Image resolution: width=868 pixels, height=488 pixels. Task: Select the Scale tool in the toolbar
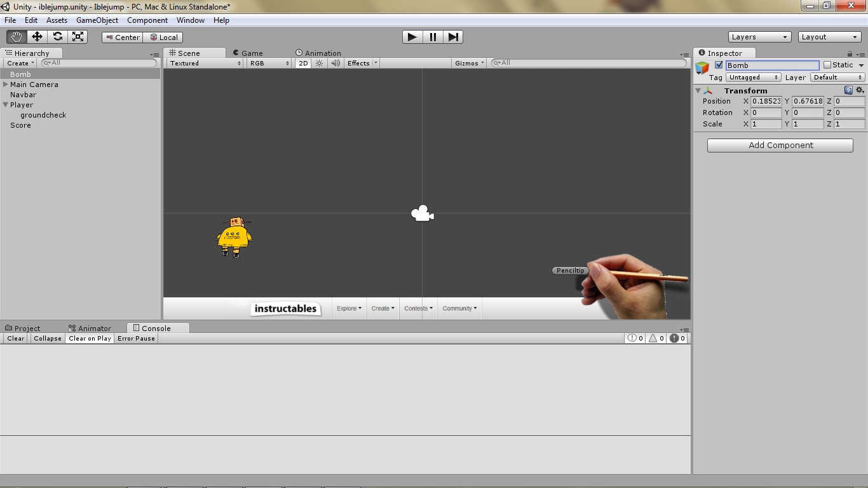click(78, 37)
